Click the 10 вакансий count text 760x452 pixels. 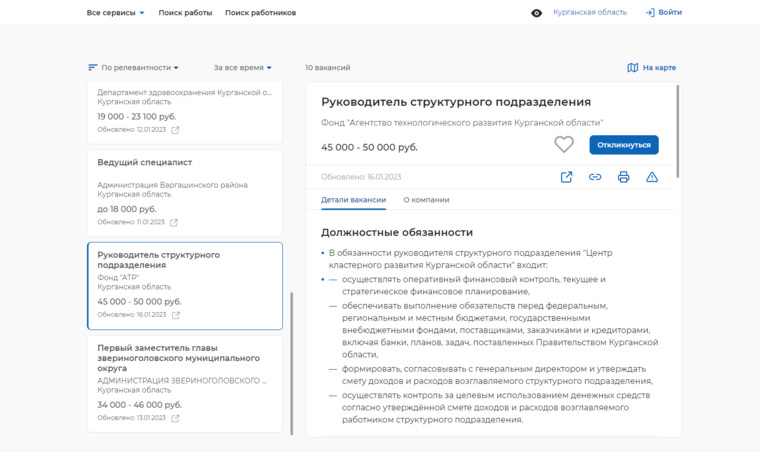[328, 67]
